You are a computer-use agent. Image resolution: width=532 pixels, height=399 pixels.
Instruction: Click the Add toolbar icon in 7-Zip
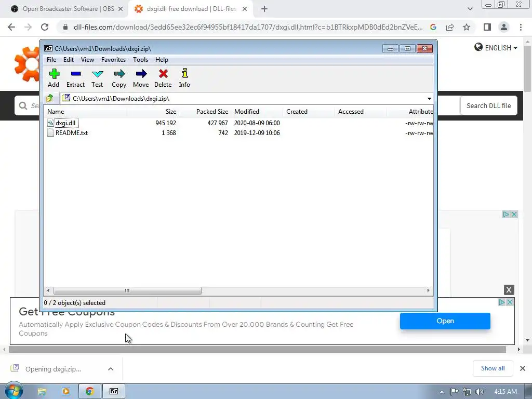(x=54, y=74)
